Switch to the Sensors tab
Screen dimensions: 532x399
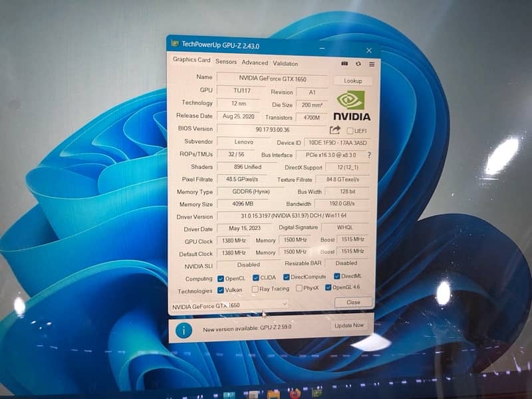(x=226, y=62)
